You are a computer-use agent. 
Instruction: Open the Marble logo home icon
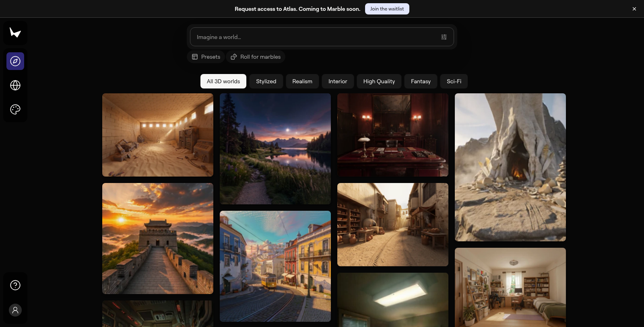click(x=15, y=33)
